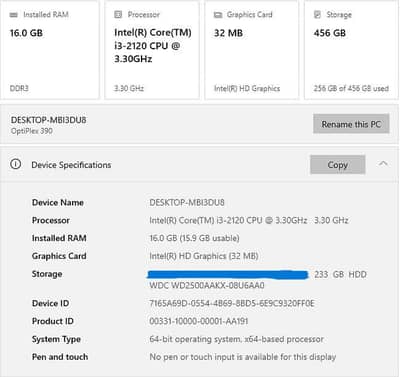Click the Device Specifications info icon
400x377 pixels.
16,164
